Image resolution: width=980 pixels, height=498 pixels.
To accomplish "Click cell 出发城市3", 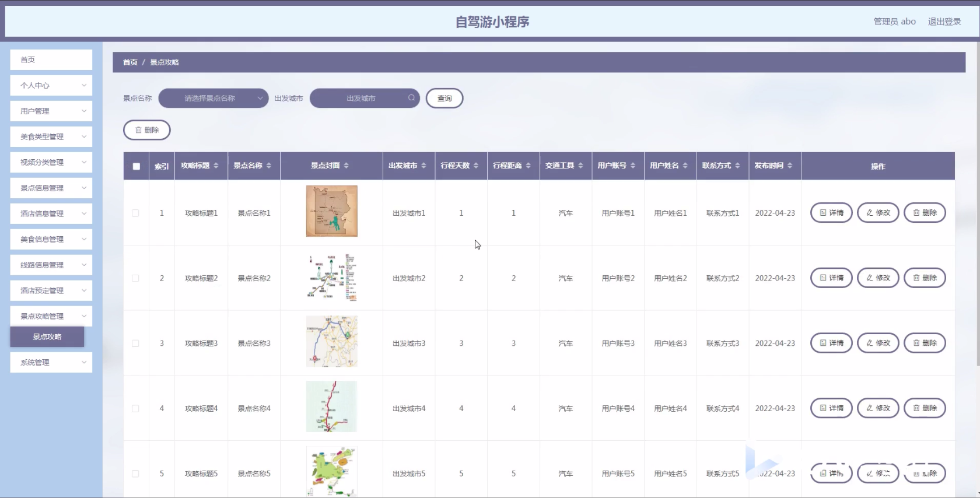I will [409, 343].
